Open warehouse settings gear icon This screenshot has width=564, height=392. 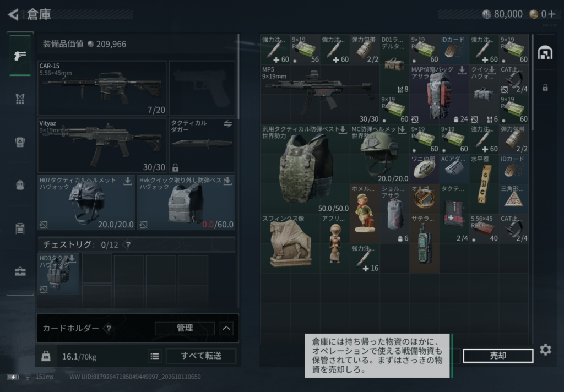(x=545, y=350)
